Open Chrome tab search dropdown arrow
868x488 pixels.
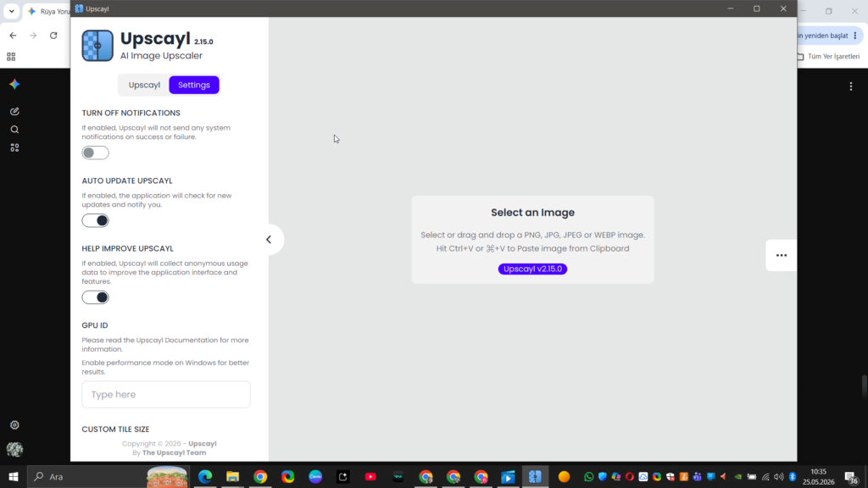(x=12, y=11)
